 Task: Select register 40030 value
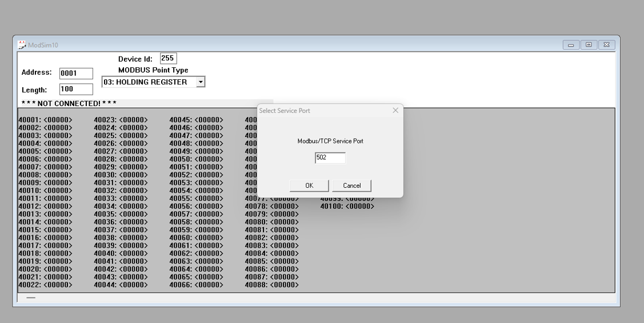click(x=134, y=175)
